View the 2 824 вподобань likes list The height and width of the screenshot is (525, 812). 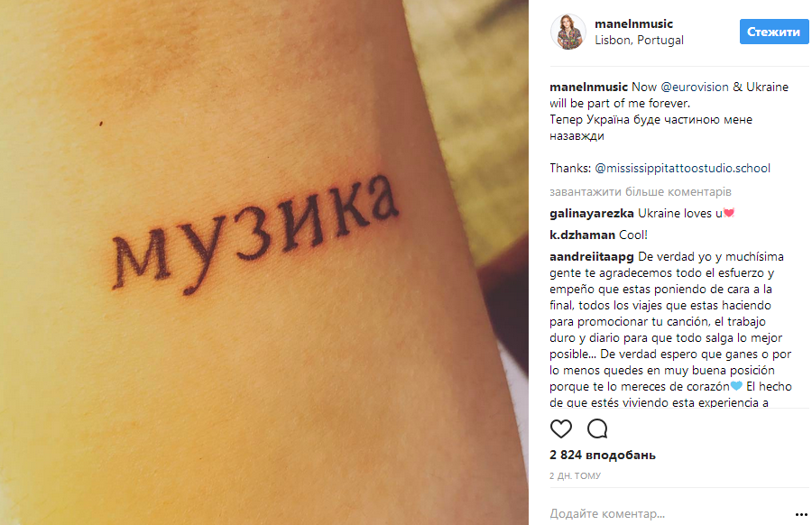(603, 456)
